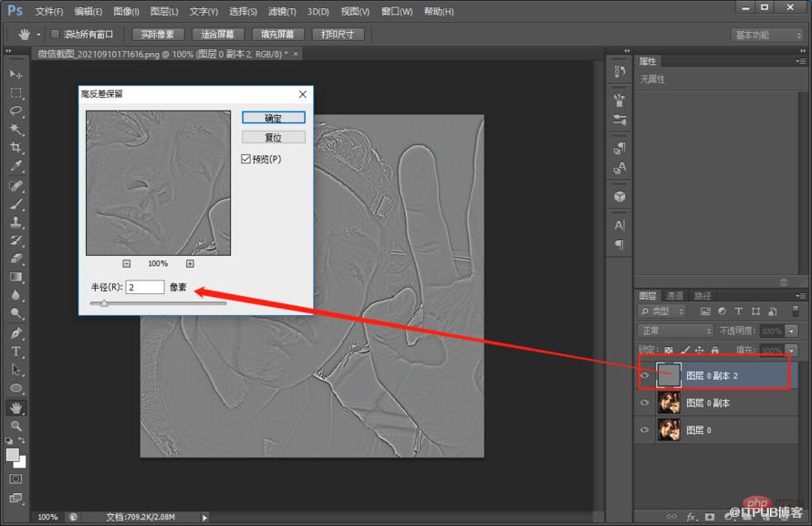Hide the 图层 0 layer
The width and height of the screenshot is (812, 526).
pyautogui.click(x=645, y=429)
